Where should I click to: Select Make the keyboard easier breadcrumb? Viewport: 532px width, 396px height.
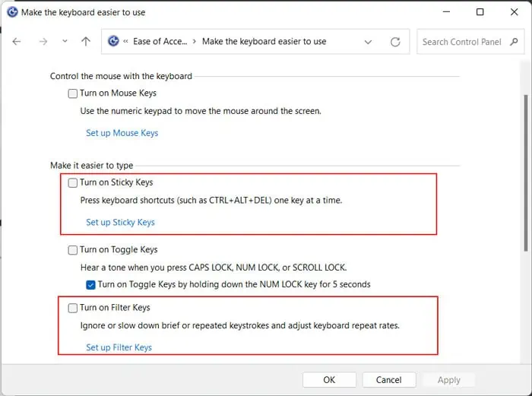(x=264, y=41)
